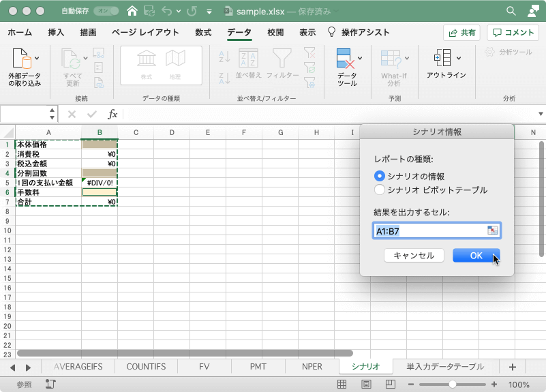
Task: Click the cancel X in formula bar
Action: pos(72,114)
